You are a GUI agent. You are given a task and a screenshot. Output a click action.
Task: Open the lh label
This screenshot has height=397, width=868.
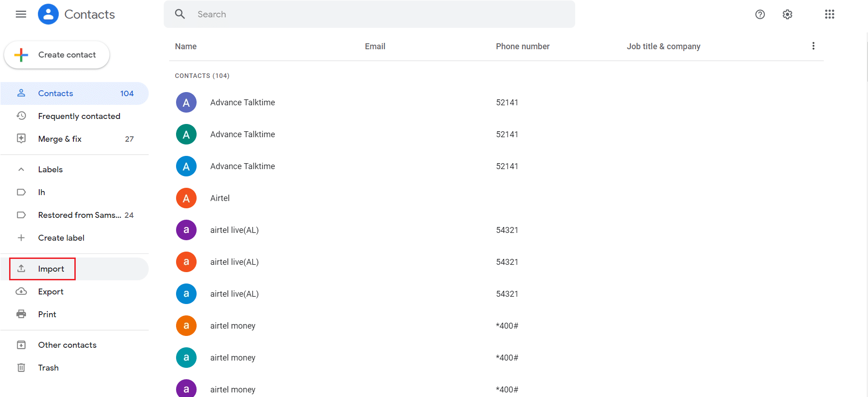74,192
